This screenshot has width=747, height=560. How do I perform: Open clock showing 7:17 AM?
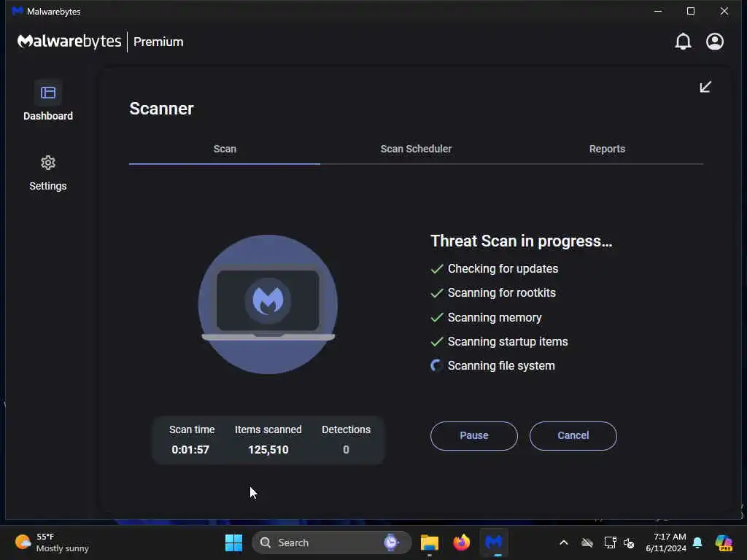pyautogui.click(x=665, y=542)
